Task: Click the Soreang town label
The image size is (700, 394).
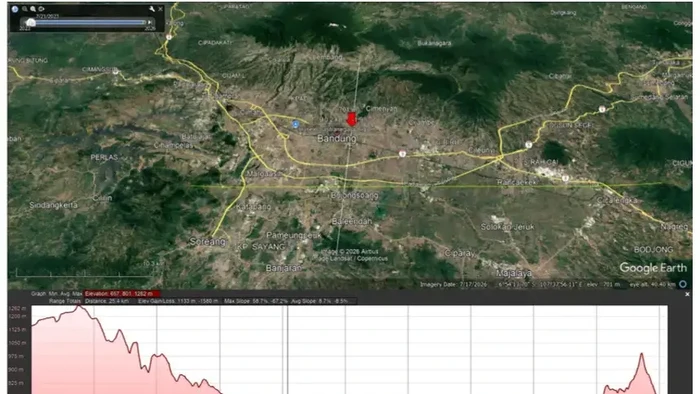Action: (208, 242)
